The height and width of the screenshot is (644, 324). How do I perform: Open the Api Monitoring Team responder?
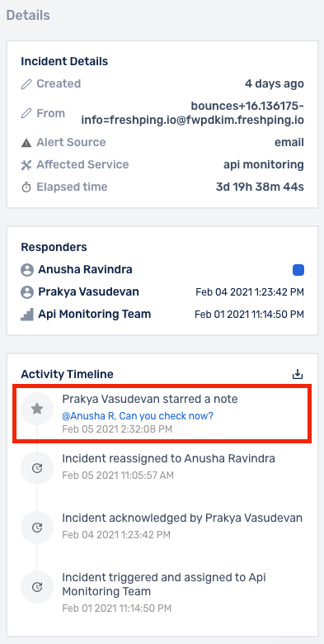point(95,315)
